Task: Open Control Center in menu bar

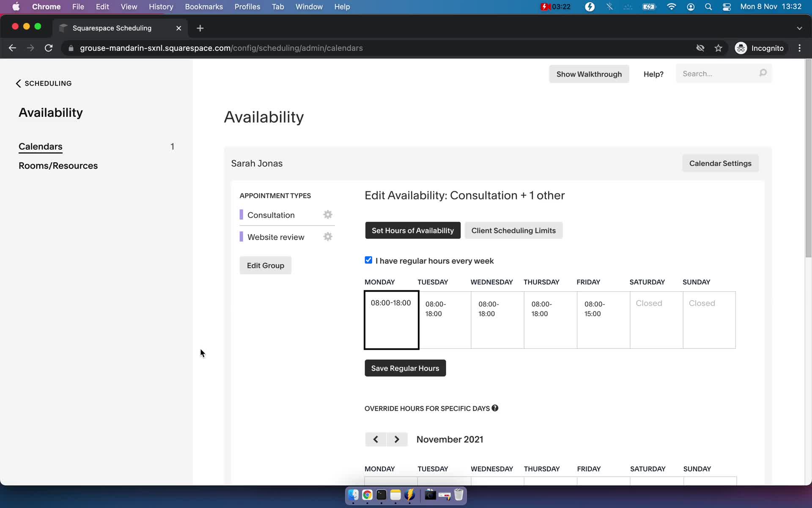Action: pos(727,7)
